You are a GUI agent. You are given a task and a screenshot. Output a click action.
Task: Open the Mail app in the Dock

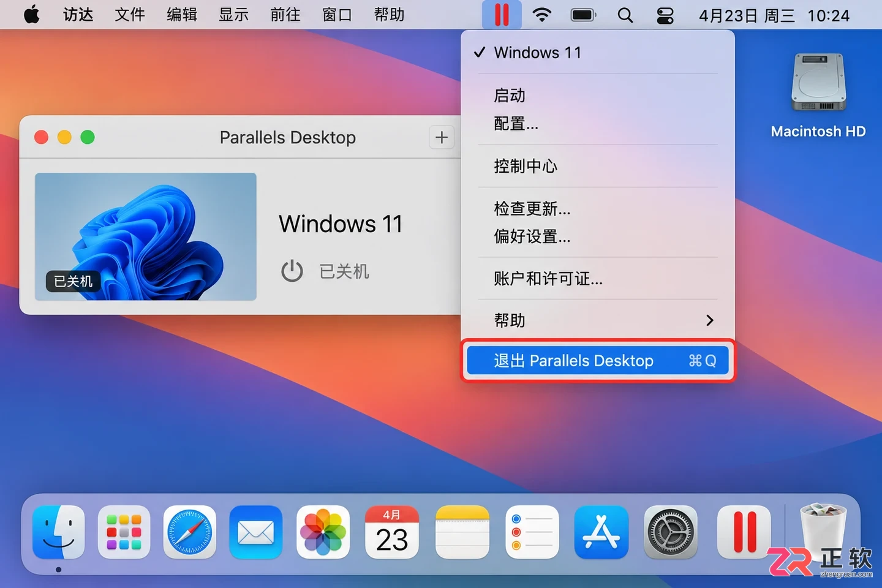pyautogui.click(x=256, y=532)
